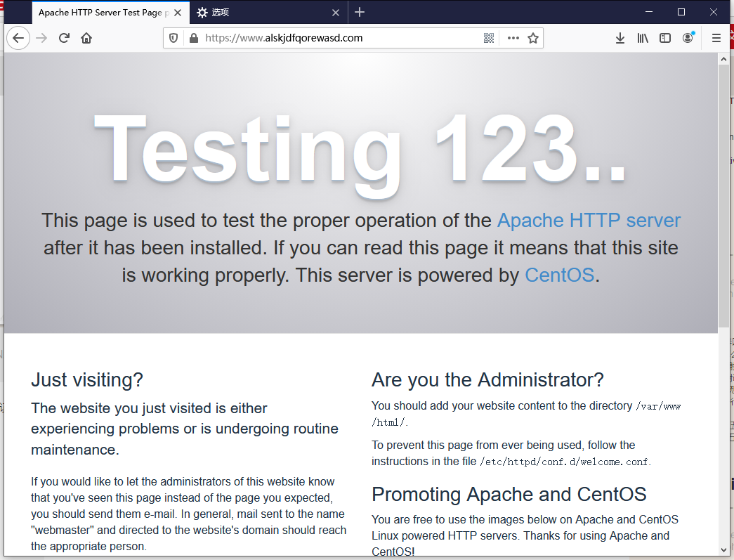The width and height of the screenshot is (734, 560).
Task: Click scrollbar down arrow
Action: click(x=723, y=550)
